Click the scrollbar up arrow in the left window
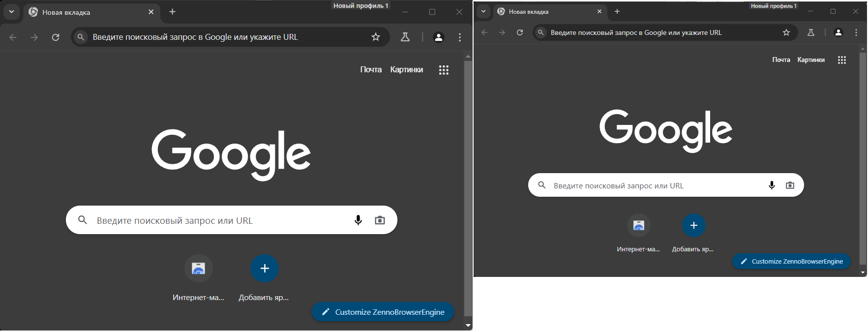This screenshot has height=332, width=868. (x=468, y=56)
